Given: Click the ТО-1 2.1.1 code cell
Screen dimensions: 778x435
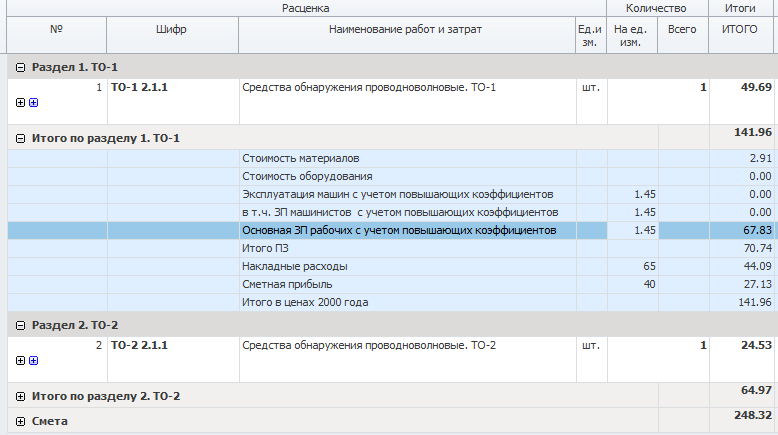Looking at the screenshot, I should (173, 101).
